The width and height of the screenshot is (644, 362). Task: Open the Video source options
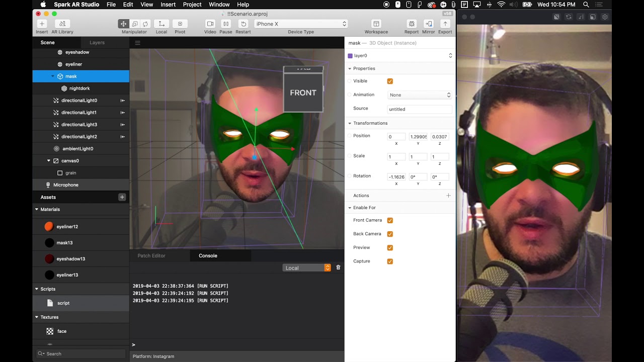click(x=210, y=24)
